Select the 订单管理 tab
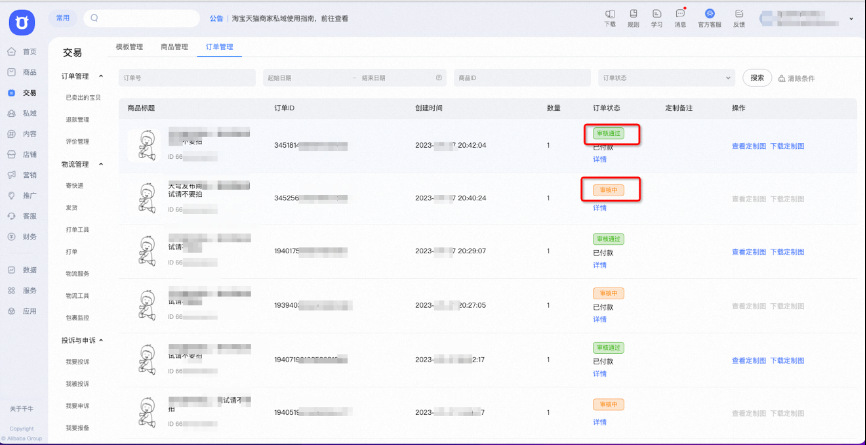Screen dimensions: 866x445 [x=219, y=47]
